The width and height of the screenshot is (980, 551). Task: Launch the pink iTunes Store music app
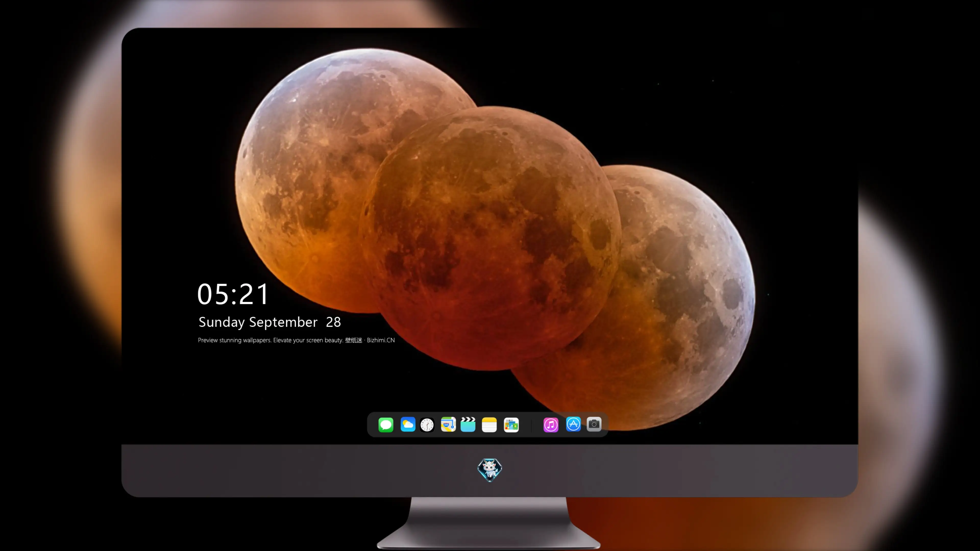coord(550,425)
